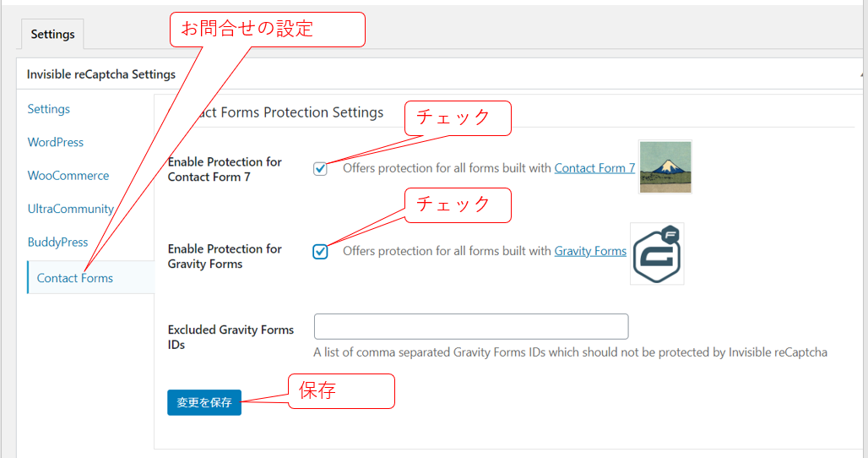This screenshot has width=868, height=458.
Task: Select WordPress in the sidebar menu
Action: (x=56, y=142)
